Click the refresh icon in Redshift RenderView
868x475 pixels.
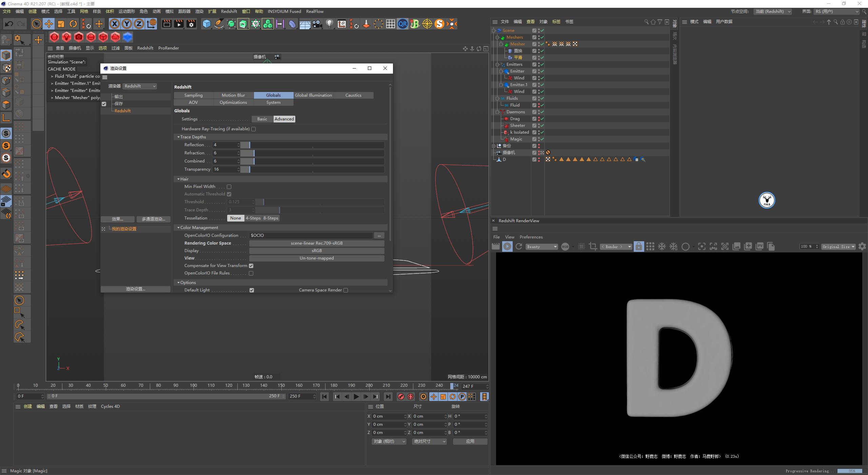[518, 246]
